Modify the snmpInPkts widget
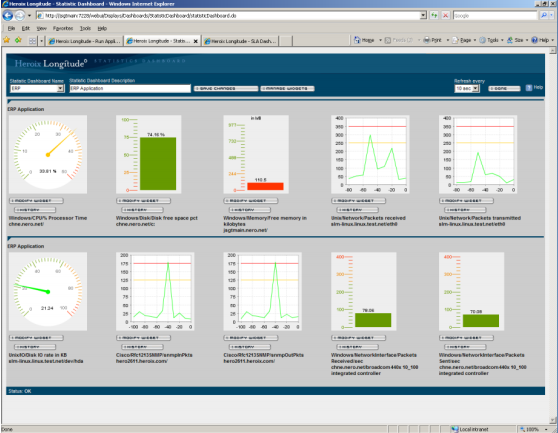Viewport: 558px width, 433px height. [143, 338]
